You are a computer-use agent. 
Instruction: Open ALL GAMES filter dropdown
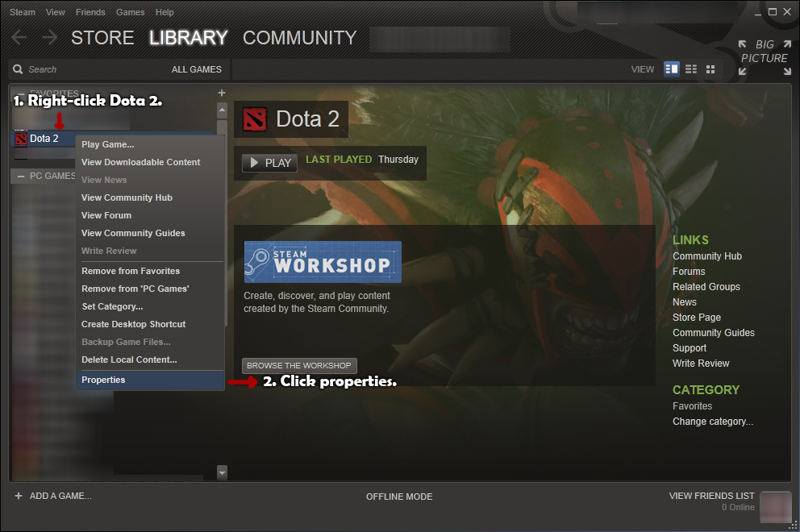coord(197,69)
